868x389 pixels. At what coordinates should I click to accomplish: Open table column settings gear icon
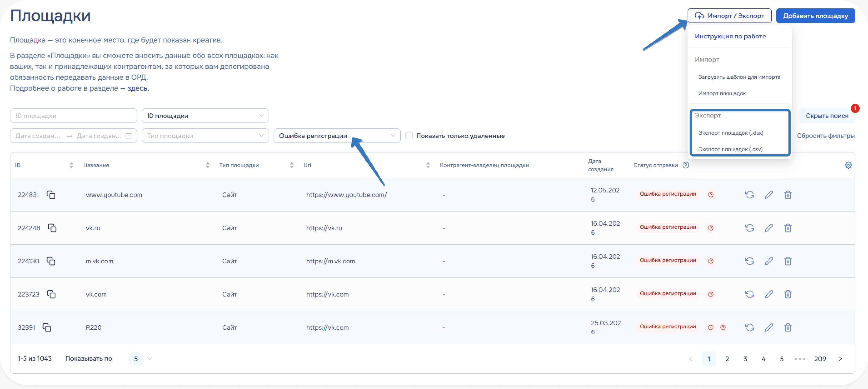(x=848, y=165)
